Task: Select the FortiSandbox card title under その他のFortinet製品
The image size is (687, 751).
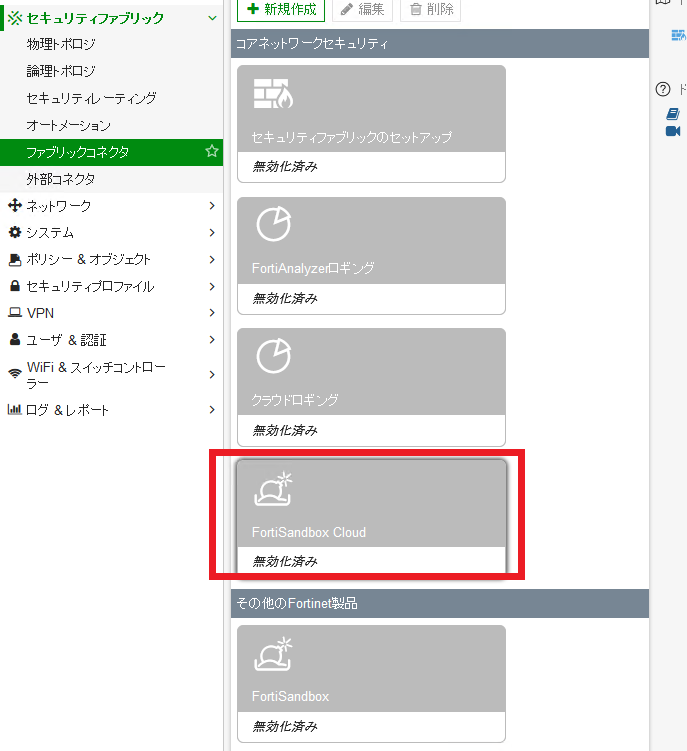Action: pos(290,696)
